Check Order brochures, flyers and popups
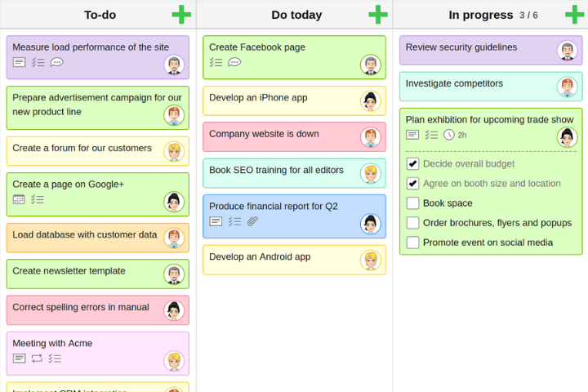The width and height of the screenshot is (588, 392). [413, 223]
